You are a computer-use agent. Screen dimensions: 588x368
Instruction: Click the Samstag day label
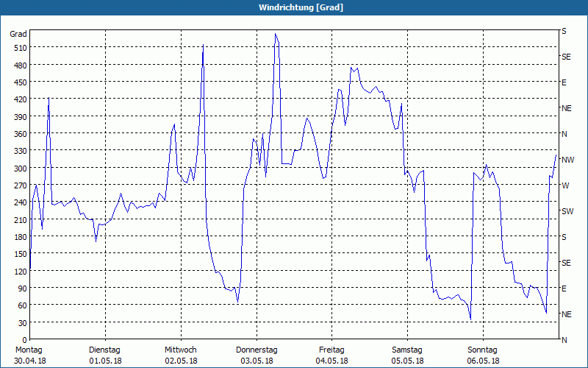coord(407,350)
